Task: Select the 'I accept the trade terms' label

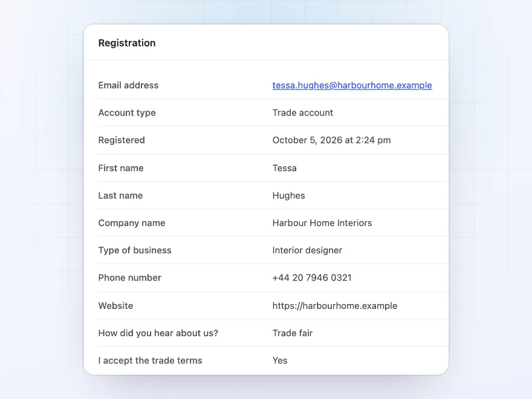Action: pos(150,361)
